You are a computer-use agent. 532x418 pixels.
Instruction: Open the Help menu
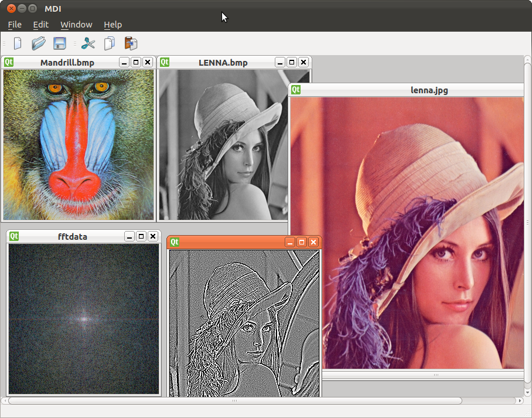click(112, 25)
